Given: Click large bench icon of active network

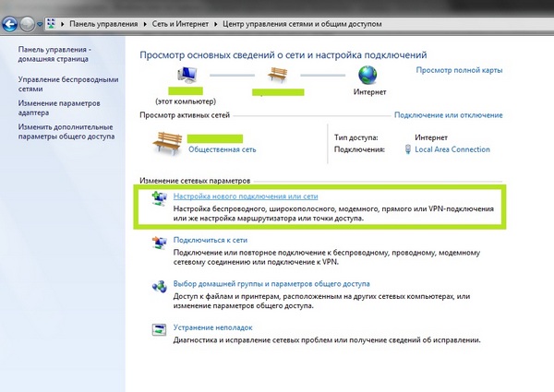Looking at the screenshot, I should (x=167, y=143).
